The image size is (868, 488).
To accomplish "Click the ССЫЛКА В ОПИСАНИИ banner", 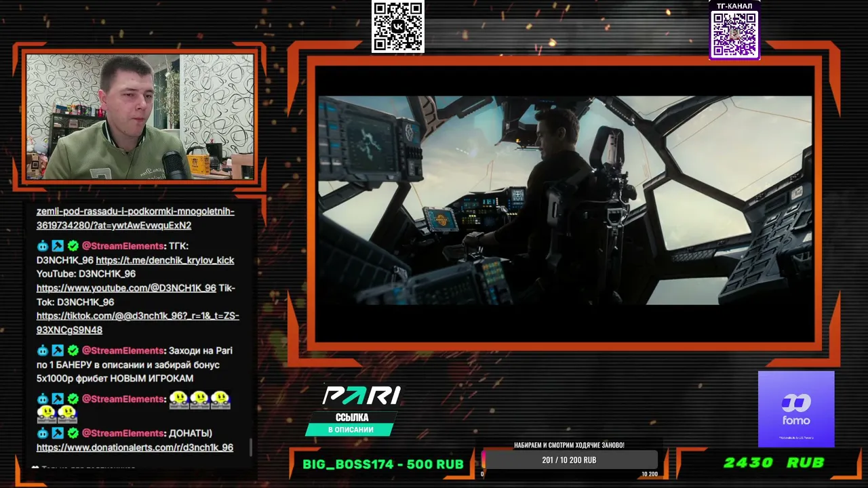I will tap(351, 424).
